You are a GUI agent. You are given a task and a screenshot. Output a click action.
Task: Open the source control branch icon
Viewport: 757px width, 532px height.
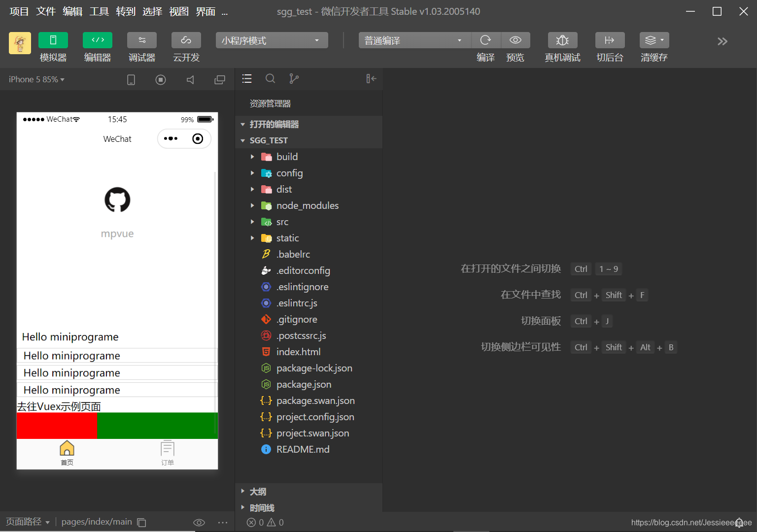(294, 79)
